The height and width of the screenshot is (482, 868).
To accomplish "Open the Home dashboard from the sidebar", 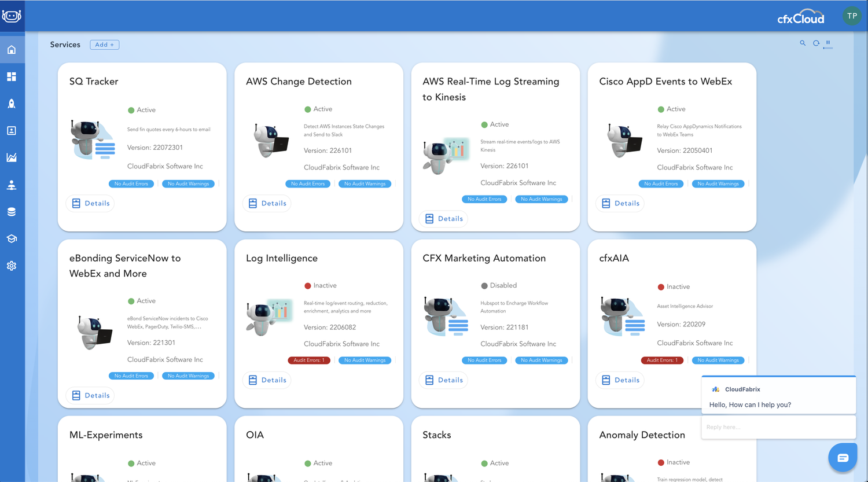I will [12, 50].
